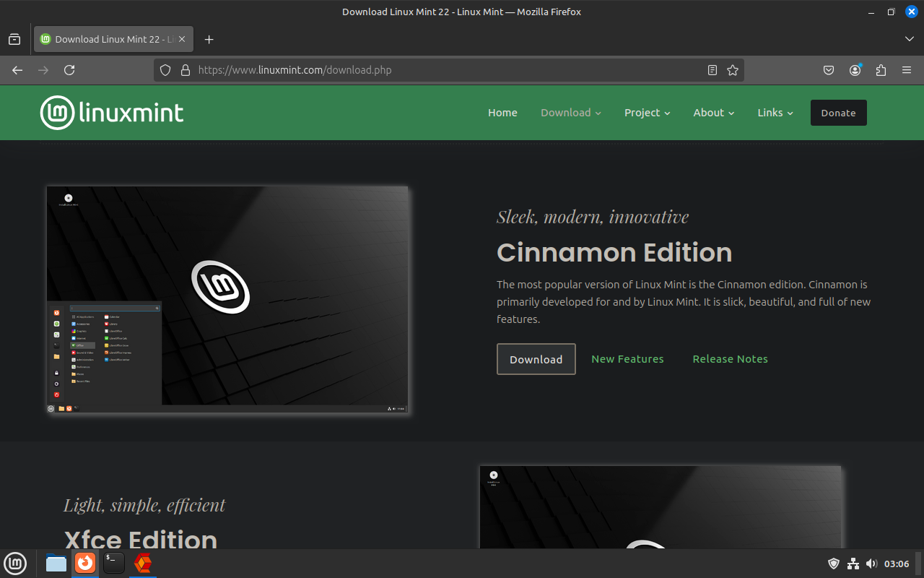The height and width of the screenshot is (578, 924).
Task: Expand the Project navigation dropdown
Action: point(647,113)
